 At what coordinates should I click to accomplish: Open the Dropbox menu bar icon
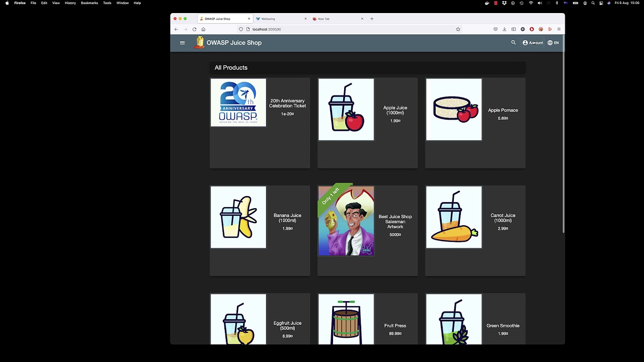click(504, 3)
